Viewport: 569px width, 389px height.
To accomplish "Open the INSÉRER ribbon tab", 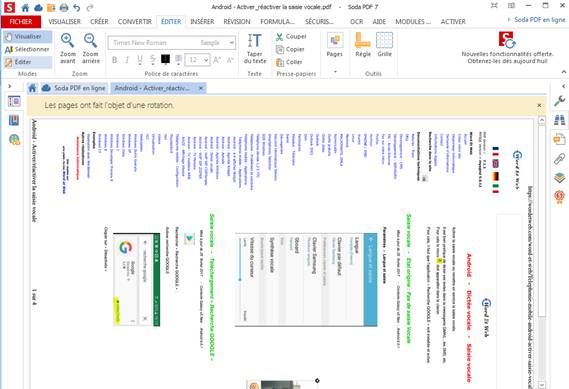I will [x=202, y=22].
